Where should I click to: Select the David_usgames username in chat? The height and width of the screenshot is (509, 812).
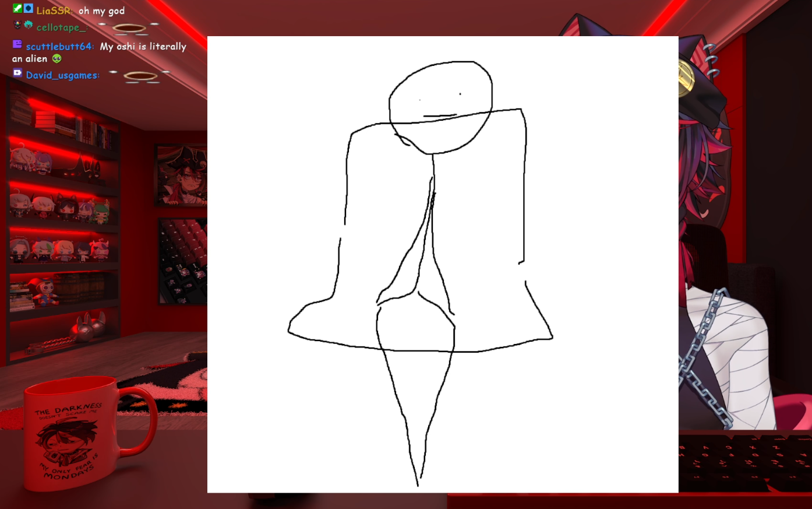click(x=62, y=75)
